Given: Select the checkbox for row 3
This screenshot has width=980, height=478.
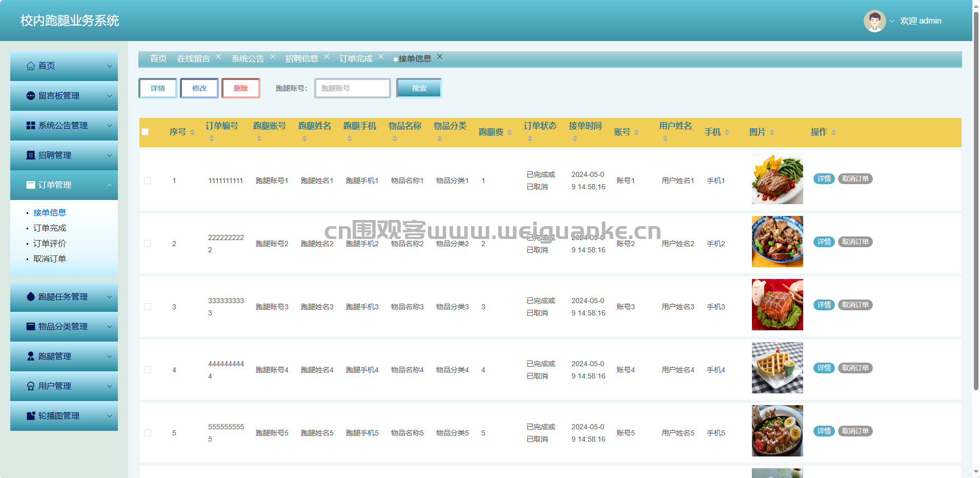Looking at the screenshot, I should click(x=148, y=307).
